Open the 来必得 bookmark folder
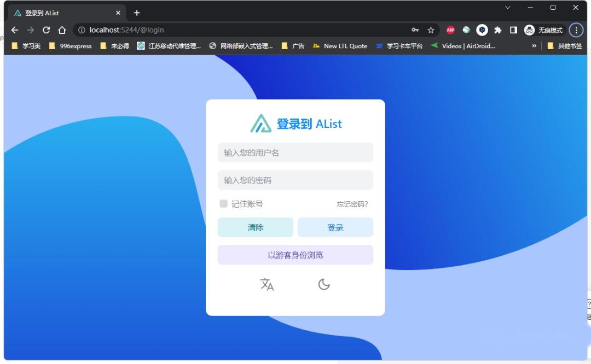Image resolution: width=591 pixels, height=364 pixels. pyautogui.click(x=114, y=46)
